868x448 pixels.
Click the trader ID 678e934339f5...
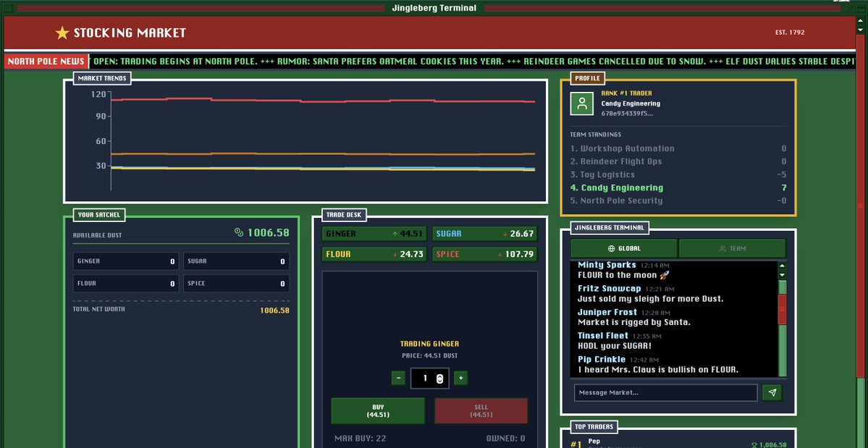pos(627,114)
